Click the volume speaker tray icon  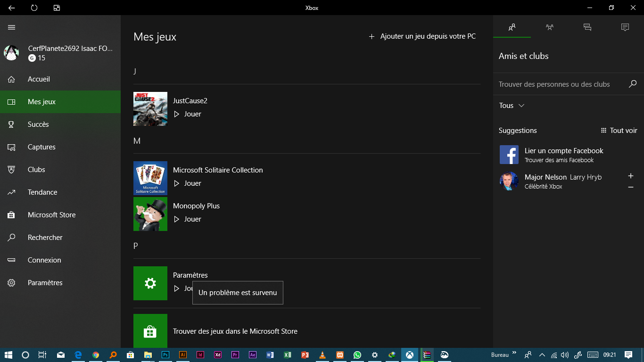pos(565,355)
